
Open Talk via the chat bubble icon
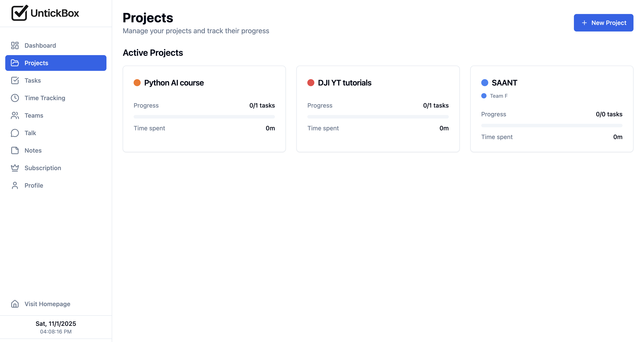(15, 133)
